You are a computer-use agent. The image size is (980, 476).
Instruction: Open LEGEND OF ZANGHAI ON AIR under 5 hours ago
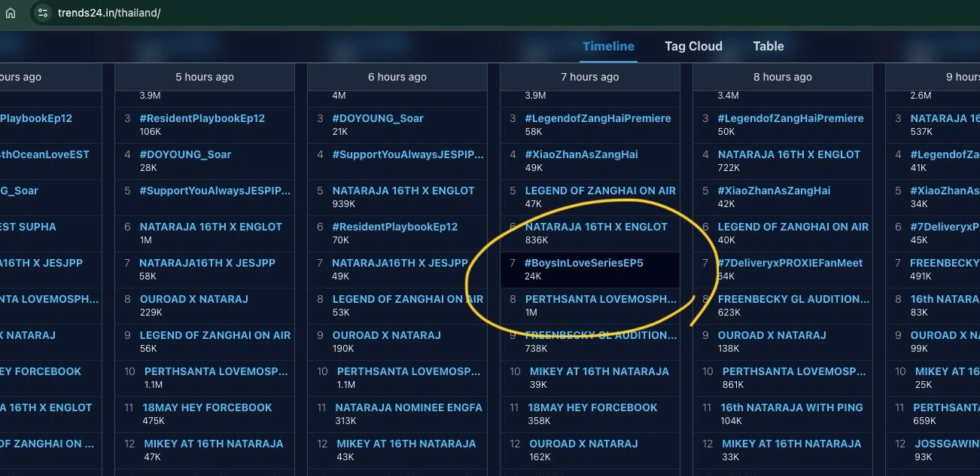click(x=215, y=335)
